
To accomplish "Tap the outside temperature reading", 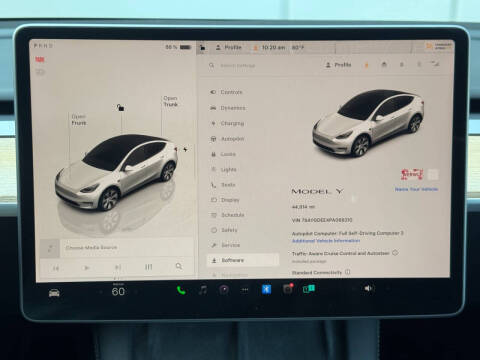I will pyautogui.click(x=298, y=48).
